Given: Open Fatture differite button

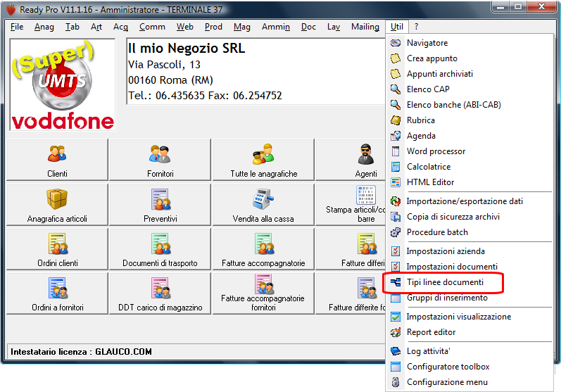Looking at the screenshot, I should click(351, 249).
